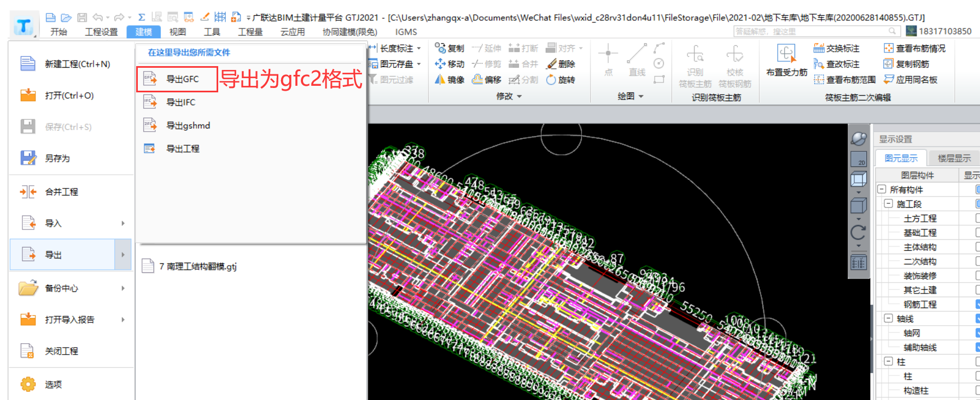Click the 应用同名板 tool

coord(911,80)
